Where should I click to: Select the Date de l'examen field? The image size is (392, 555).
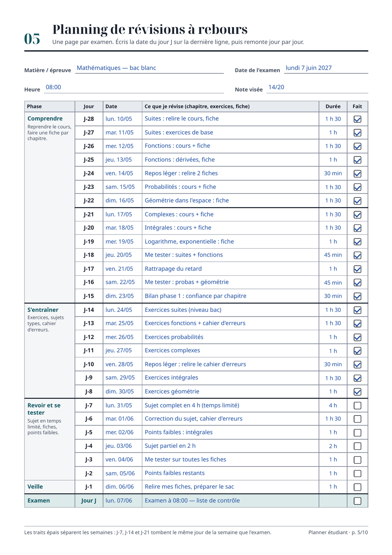point(326,68)
